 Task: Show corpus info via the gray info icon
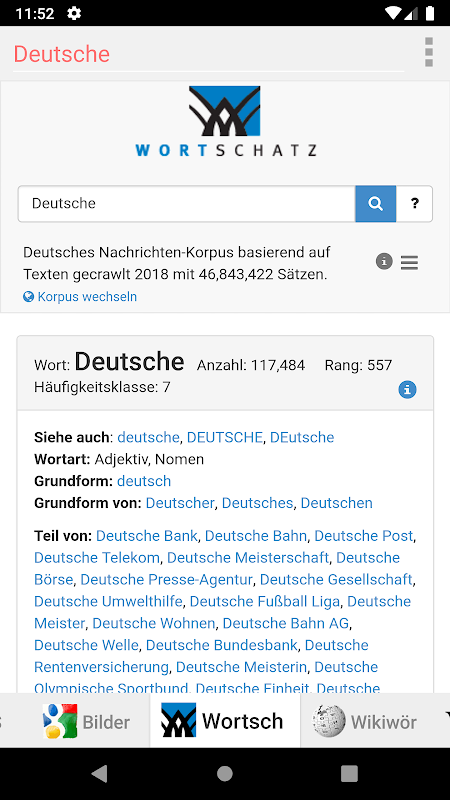384,262
